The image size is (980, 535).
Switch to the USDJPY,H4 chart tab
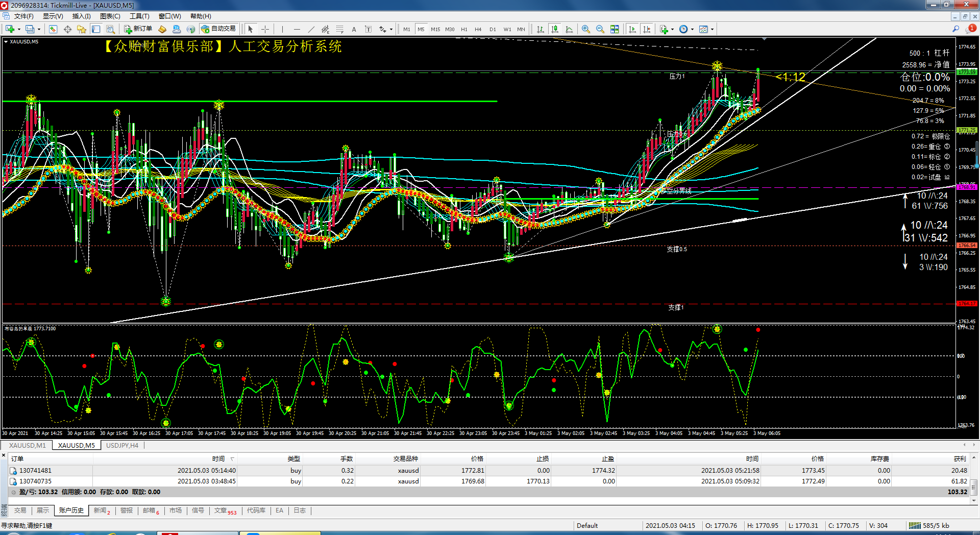click(122, 445)
